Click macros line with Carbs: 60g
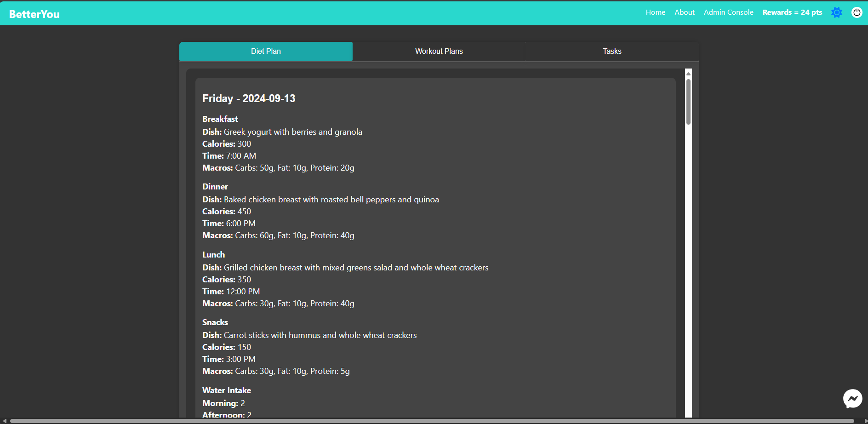 [278, 235]
